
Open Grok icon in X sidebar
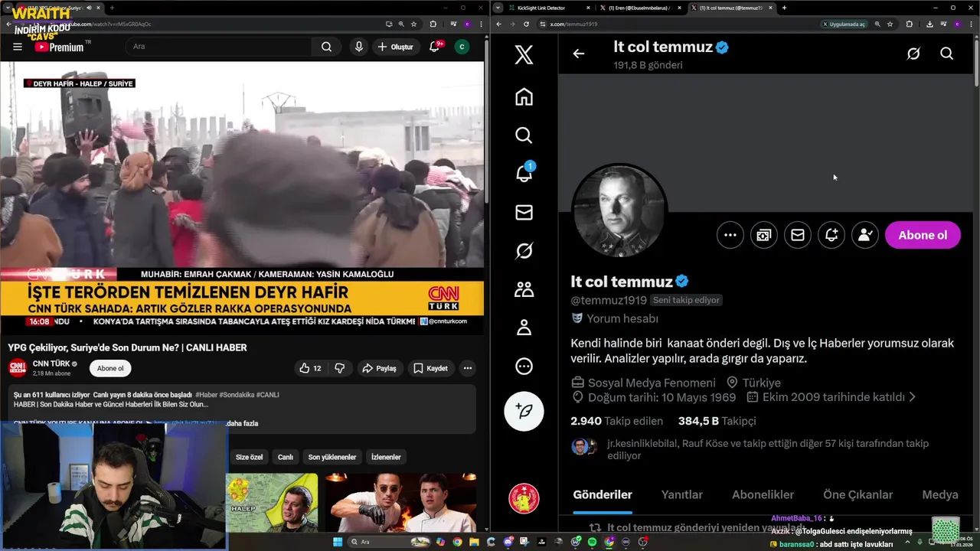(x=524, y=251)
